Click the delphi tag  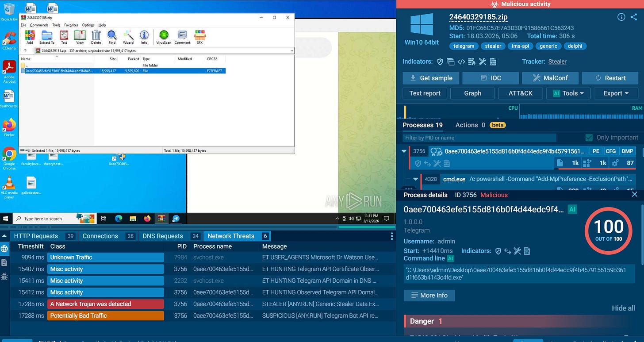click(x=575, y=46)
